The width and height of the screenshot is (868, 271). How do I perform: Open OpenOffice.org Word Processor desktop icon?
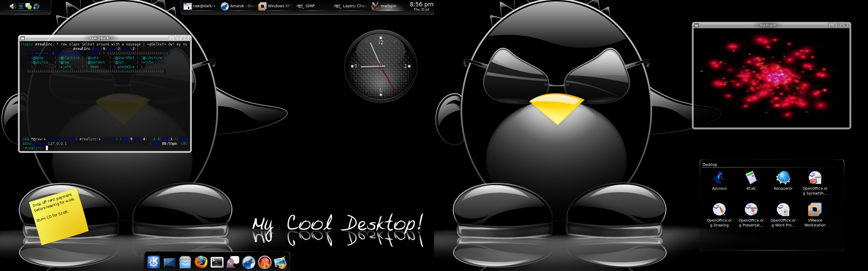[x=783, y=215]
